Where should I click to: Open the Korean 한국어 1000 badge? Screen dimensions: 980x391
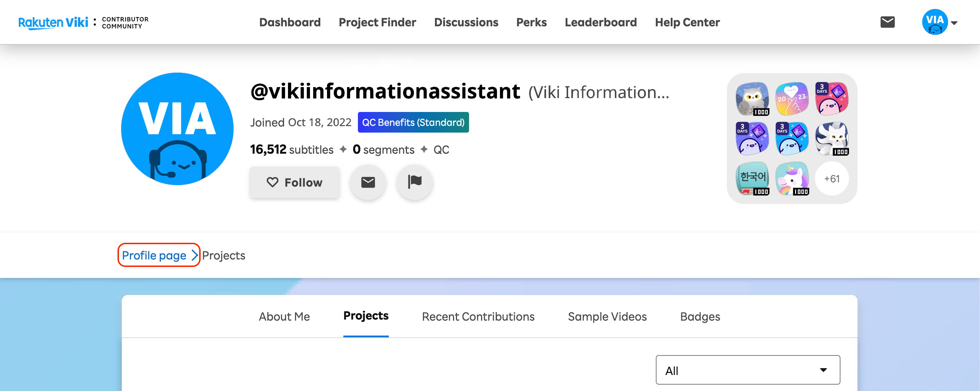coord(752,178)
